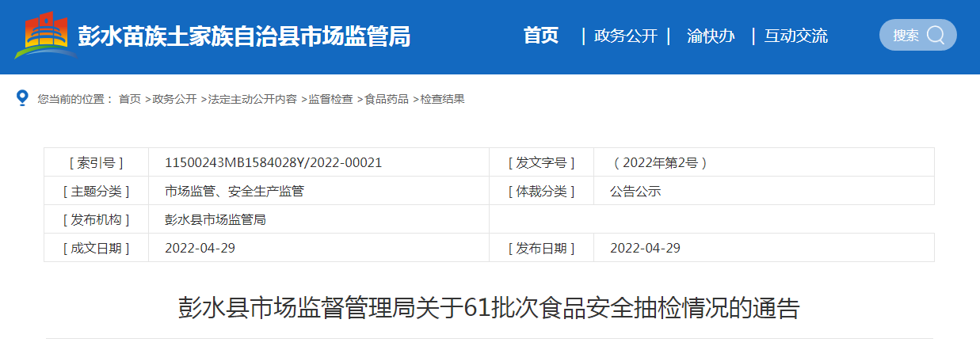Screen dimensions: 980x346
Task: Select 互动交流 in the header navigation
Action: click(x=795, y=36)
